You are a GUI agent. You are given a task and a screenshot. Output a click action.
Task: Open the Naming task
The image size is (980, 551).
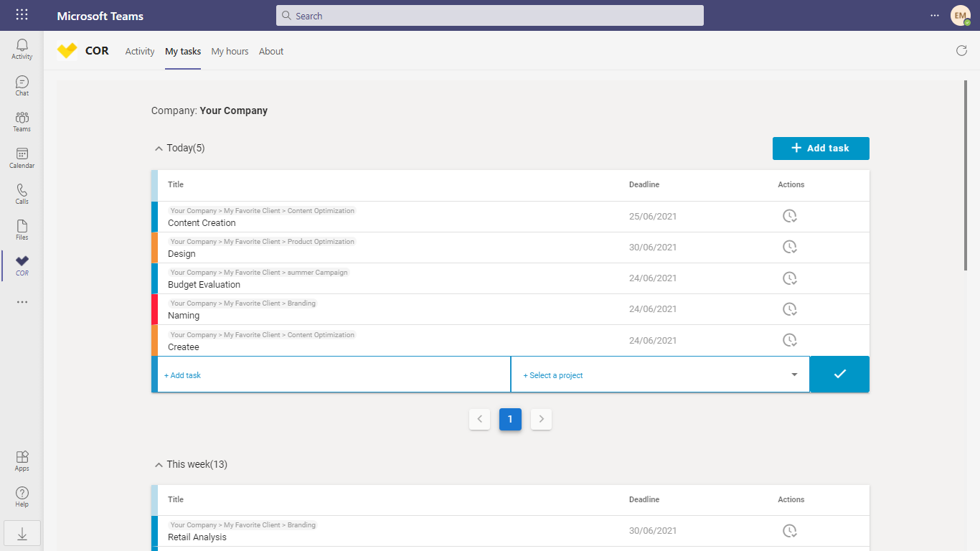point(184,316)
